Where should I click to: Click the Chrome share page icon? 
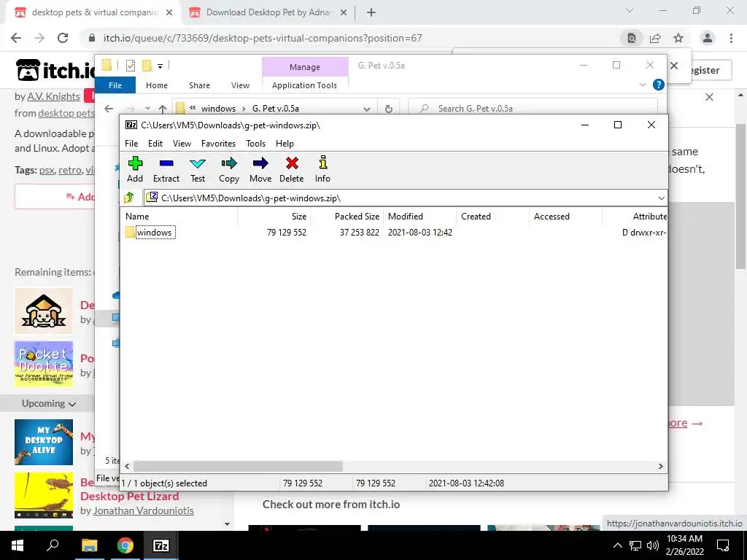pyautogui.click(x=655, y=38)
